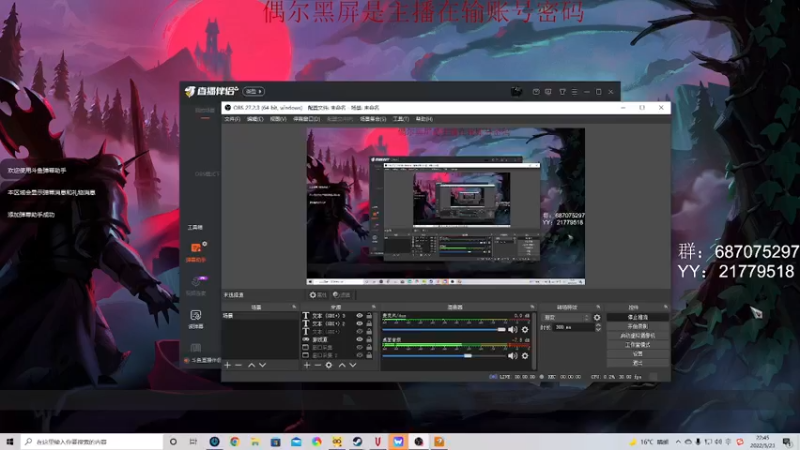Move source down with arrow icon
The width and height of the screenshot is (800, 450).
353,365
